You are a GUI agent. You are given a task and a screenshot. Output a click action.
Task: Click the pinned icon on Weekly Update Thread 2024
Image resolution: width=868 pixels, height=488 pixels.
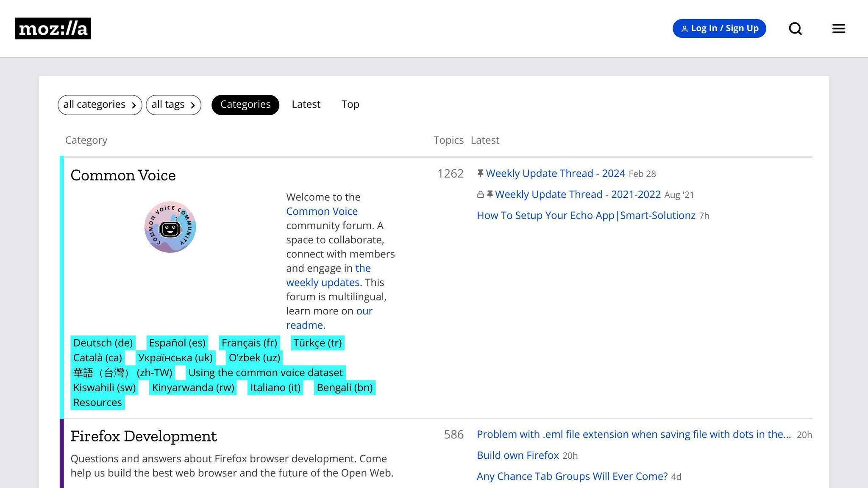(x=480, y=173)
